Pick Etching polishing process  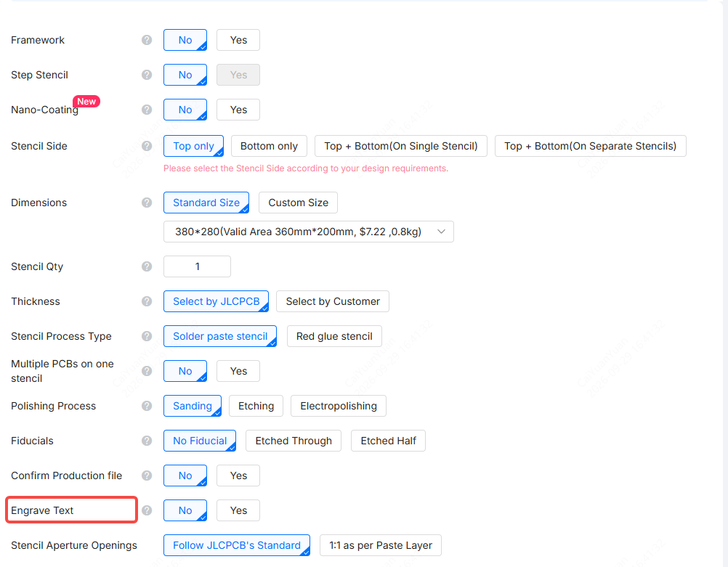[x=256, y=406]
